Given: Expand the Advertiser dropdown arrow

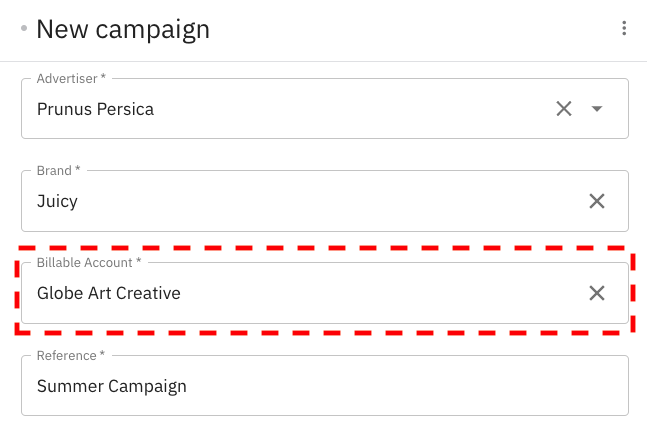Looking at the screenshot, I should (x=597, y=109).
